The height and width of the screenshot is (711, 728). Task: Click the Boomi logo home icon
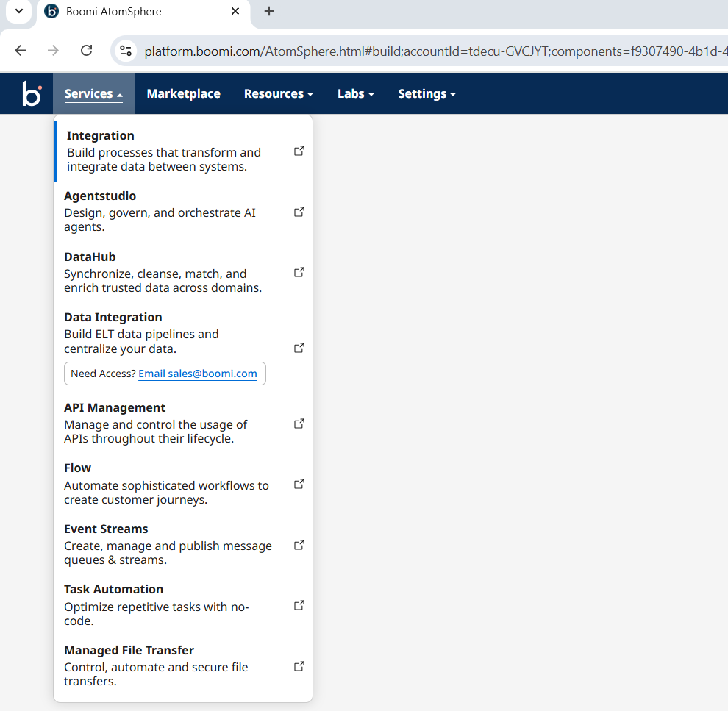click(32, 94)
